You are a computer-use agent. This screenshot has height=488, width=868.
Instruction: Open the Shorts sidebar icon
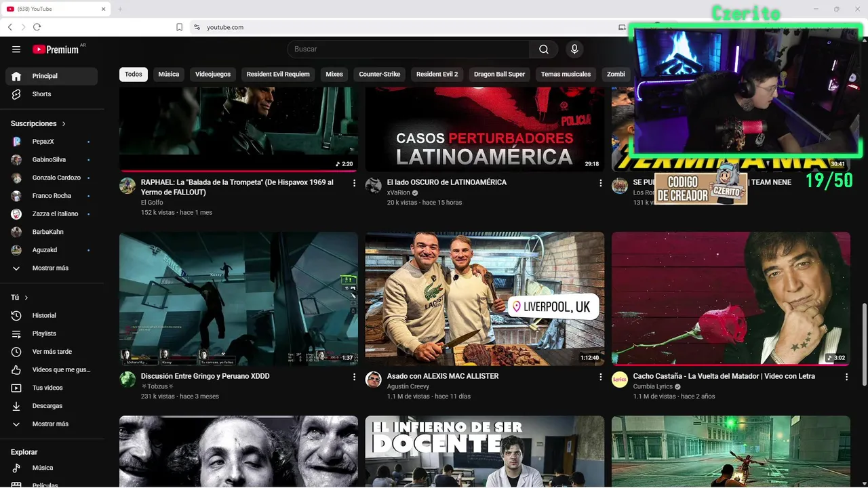(16, 94)
